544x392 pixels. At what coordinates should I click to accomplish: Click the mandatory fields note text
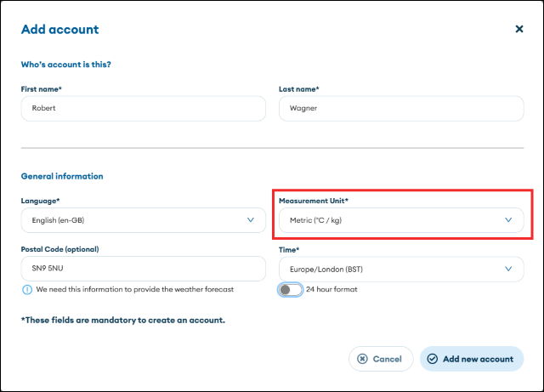pyautogui.click(x=122, y=320)
